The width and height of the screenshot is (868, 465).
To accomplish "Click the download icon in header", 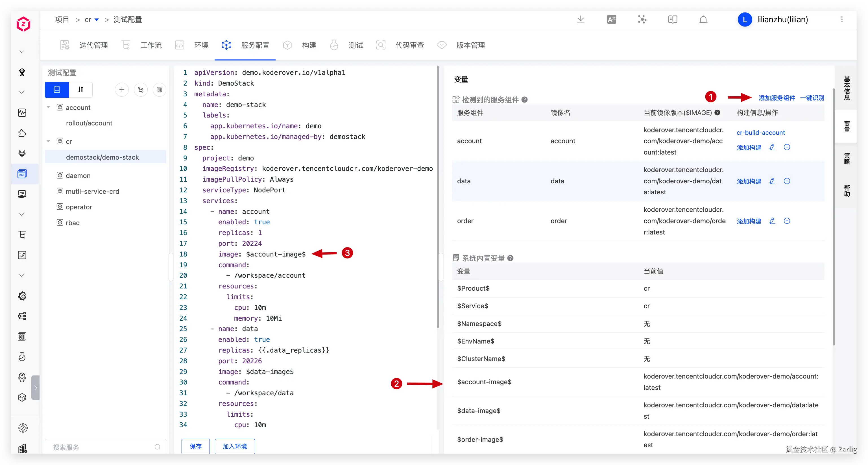I will pos(580,19).
